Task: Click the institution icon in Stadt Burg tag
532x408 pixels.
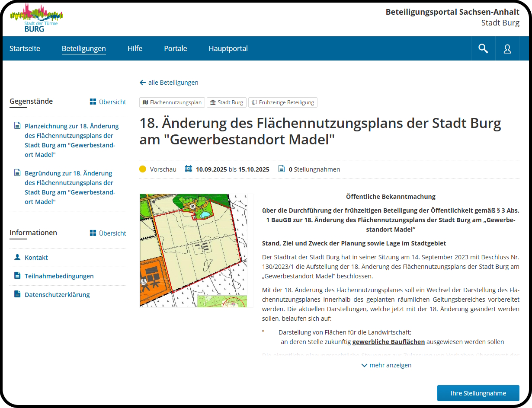Action: (x=213, y=103)
